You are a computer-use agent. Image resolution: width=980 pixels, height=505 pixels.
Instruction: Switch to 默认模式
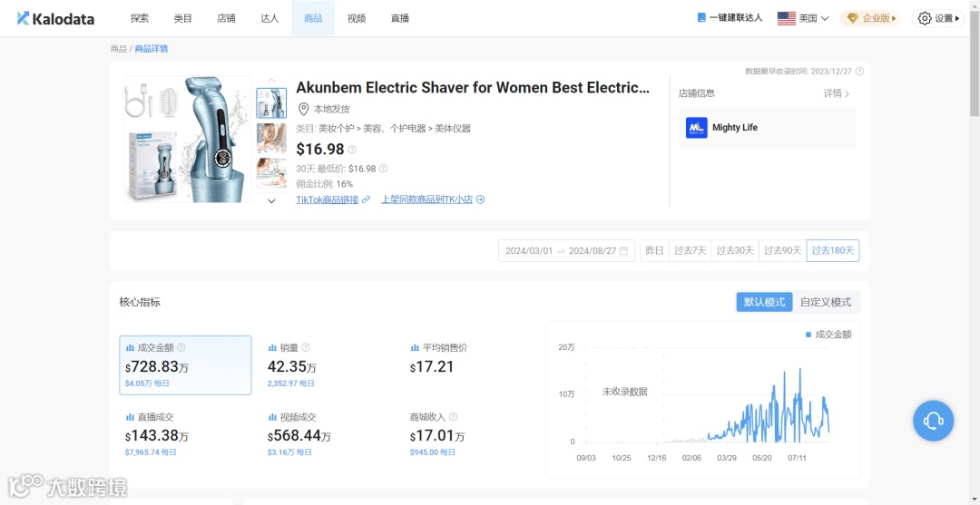[764, 302]
